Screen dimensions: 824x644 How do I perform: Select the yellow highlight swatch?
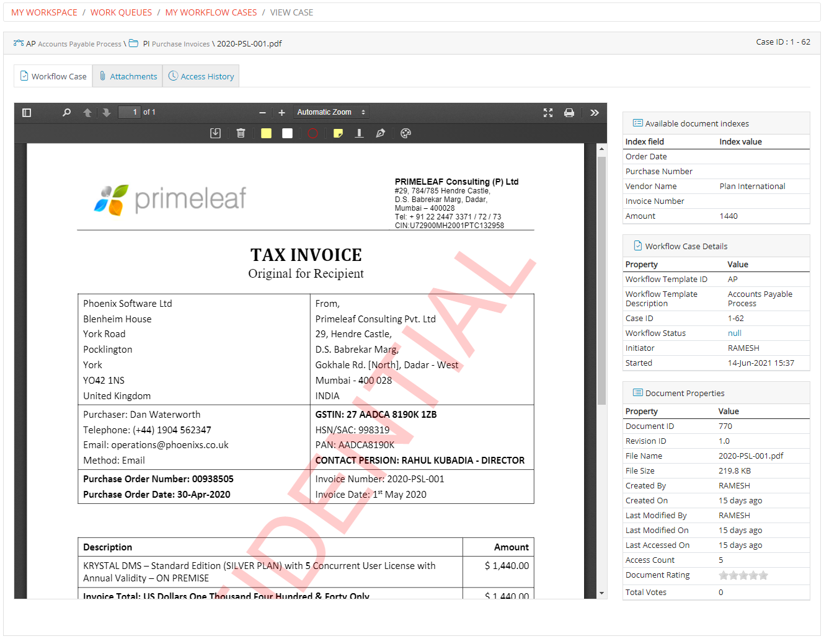(x=266, y=133)
